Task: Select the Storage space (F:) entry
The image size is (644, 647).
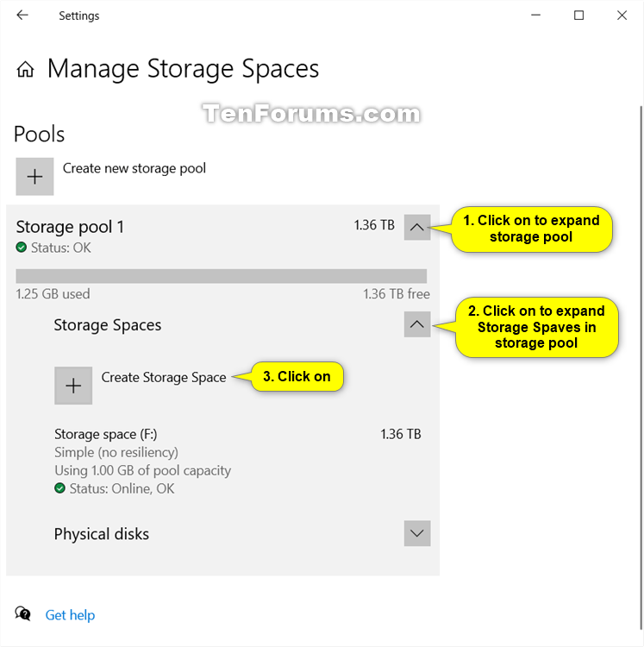Action: (238, 461)
